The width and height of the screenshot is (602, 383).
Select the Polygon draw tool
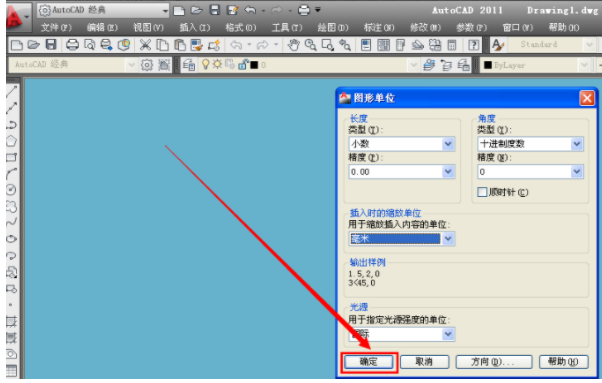[x=12, y=141]
